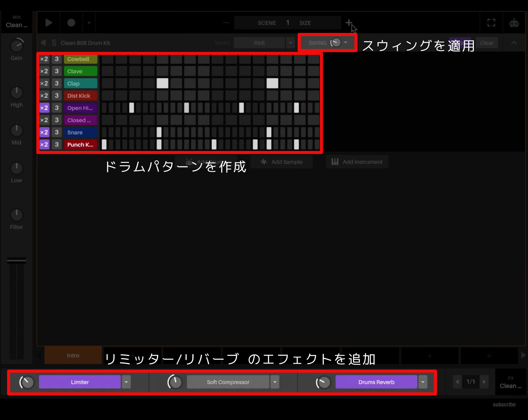Clear the drum pattern with Clear button
Viewport: 528px width, 420px height.
487,43
